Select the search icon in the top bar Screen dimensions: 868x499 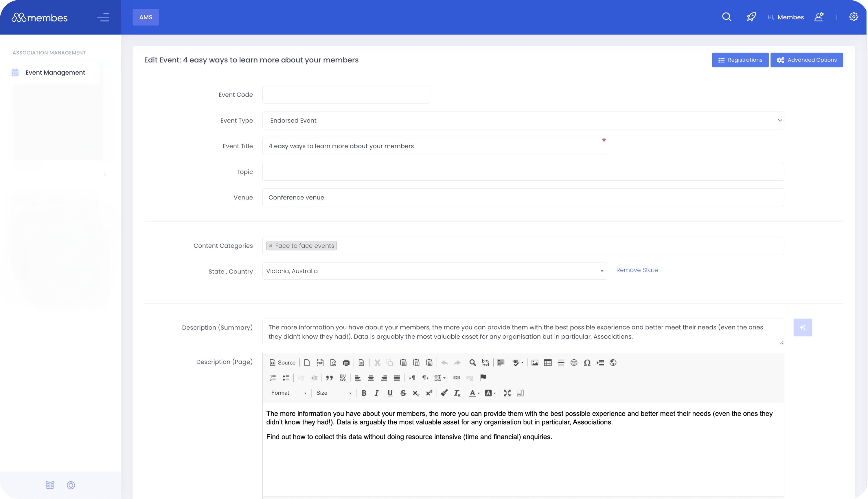click(726, 17)
